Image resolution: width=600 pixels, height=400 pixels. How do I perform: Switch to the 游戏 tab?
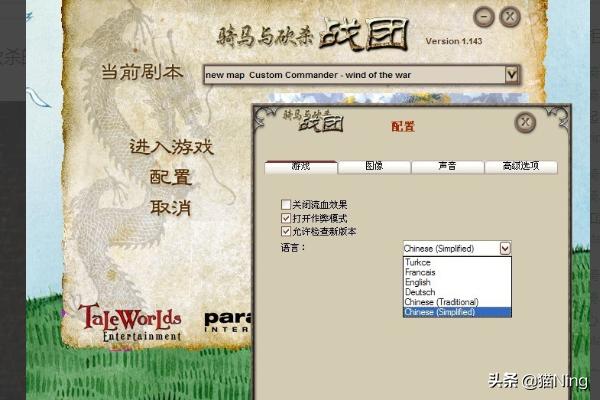point(301,166)
